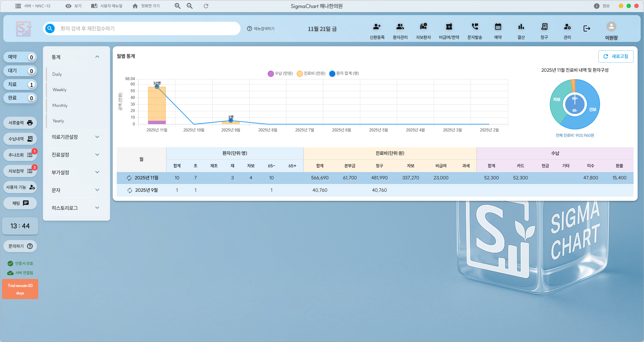The image size is (644, 342).
Task: Toggle 진료비 series in chart legend
Action: 311,73
